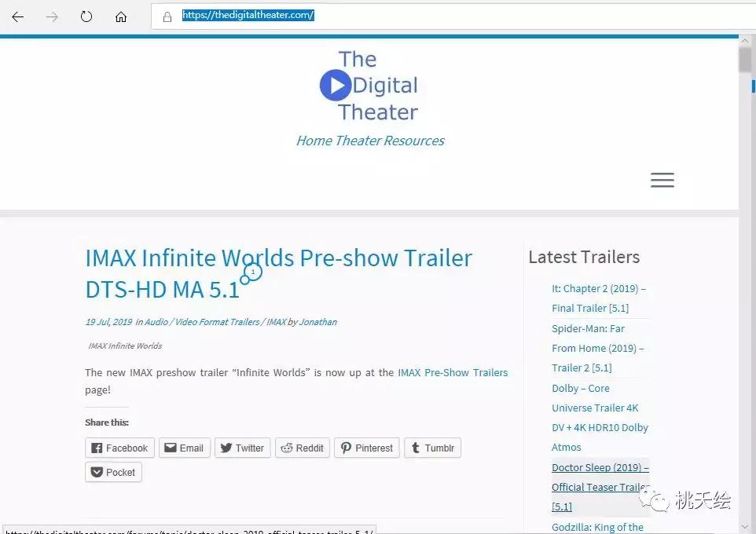Open the Audio / Video Format Trailers category
756x534 pixels.
tap(202, 322)
